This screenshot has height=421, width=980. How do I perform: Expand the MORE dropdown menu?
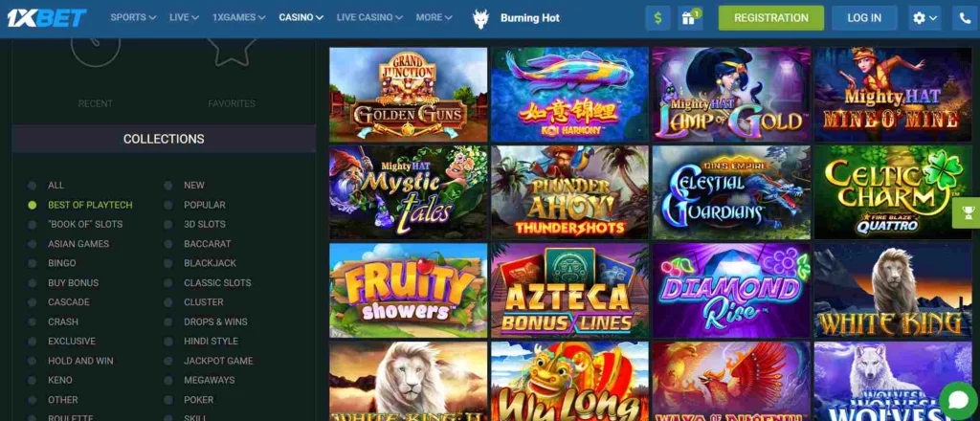434,17
